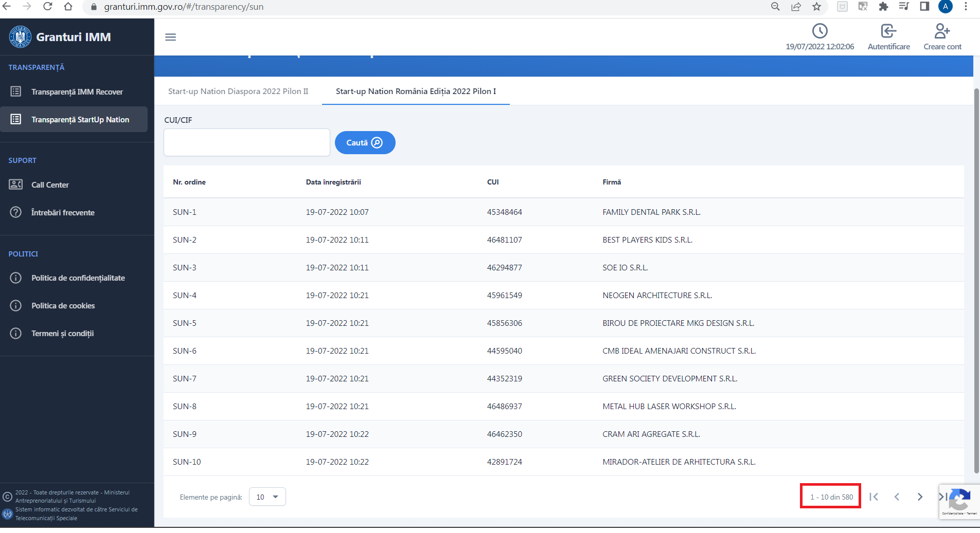Click the reCAPTCHA badge
This screenshot has height=533, width=980.
(959, 502)
